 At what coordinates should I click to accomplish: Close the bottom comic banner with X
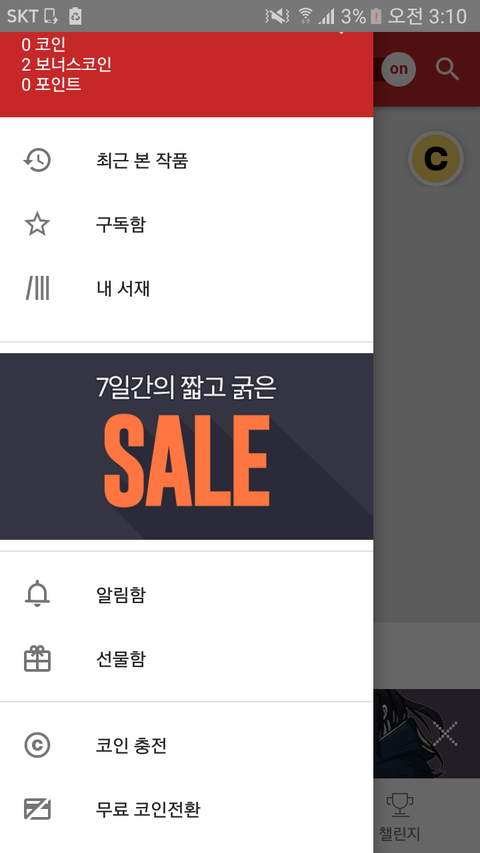[x=446, y=733]
